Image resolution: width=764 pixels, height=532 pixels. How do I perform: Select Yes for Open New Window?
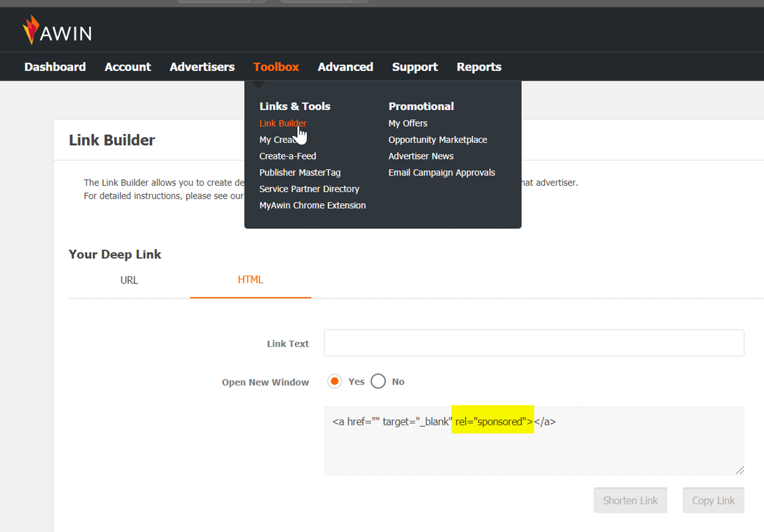[x=334, y=381]
